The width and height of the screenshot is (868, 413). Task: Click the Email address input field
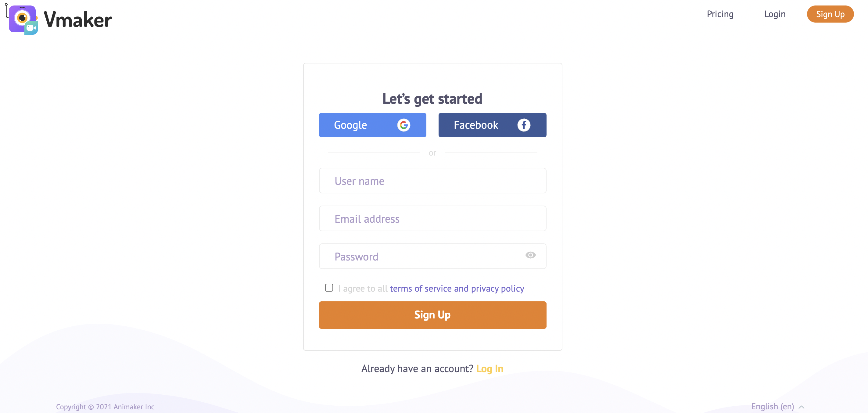[x=432, y=218]
